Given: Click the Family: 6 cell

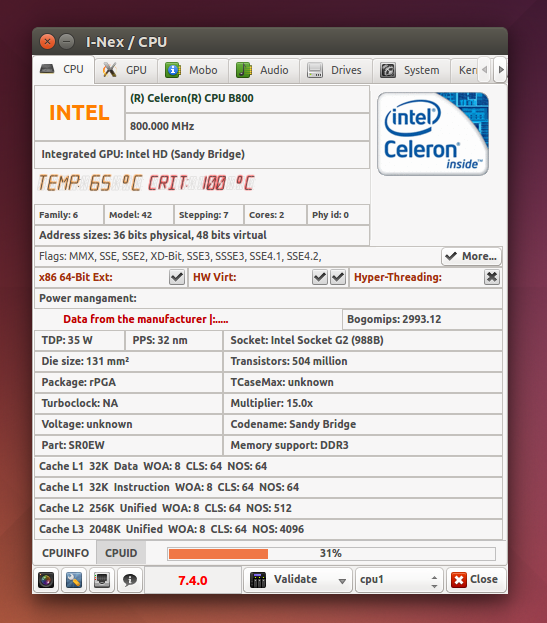Looking at the screenshot, I should tap(69, 215).
